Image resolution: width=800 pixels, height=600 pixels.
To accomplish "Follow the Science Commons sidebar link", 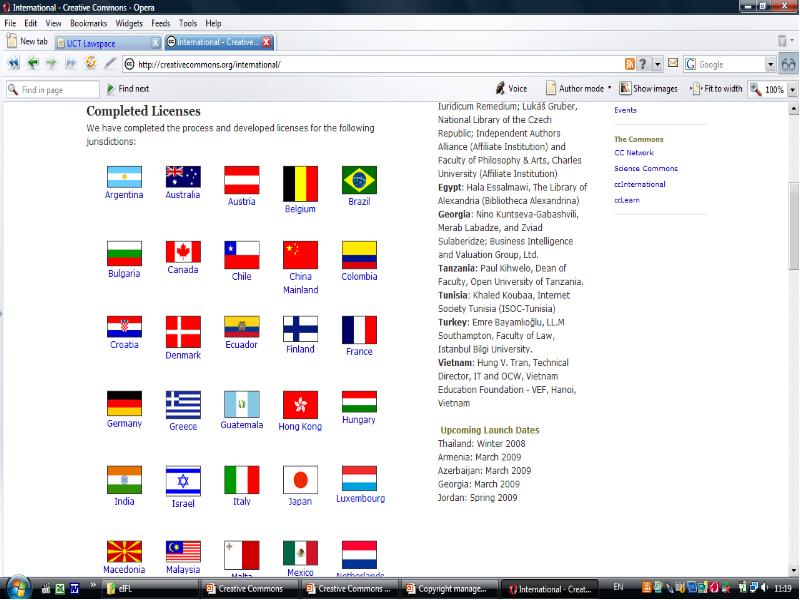I will click(x=645, y=169).
